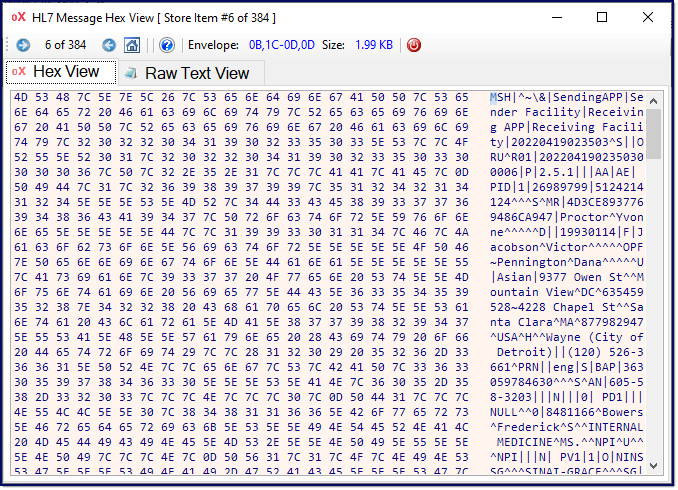Go to next message with forward arrow
The image size is (678, 490).
[23, 45]
